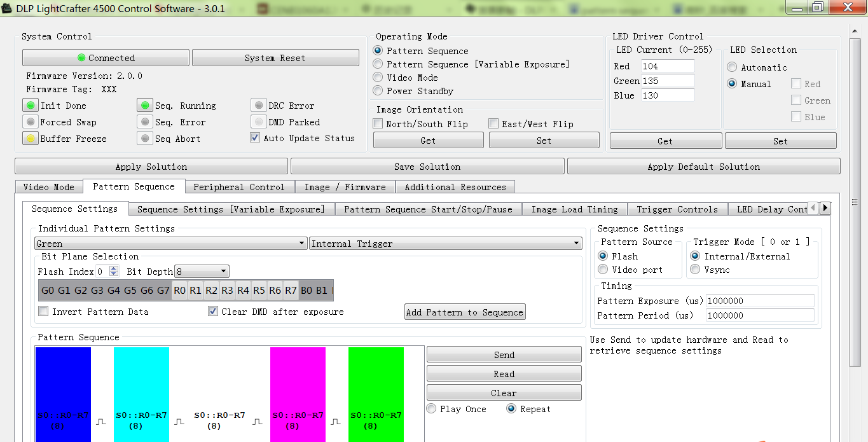
Task: Choose Automatic LED selection
Action: tap(732, 67)
